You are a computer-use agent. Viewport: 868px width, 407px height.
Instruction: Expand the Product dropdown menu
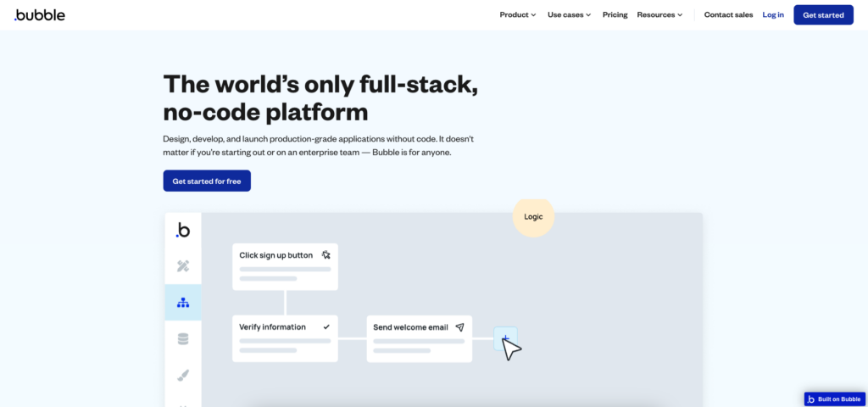pyautogui.click(x=518, y=15)
